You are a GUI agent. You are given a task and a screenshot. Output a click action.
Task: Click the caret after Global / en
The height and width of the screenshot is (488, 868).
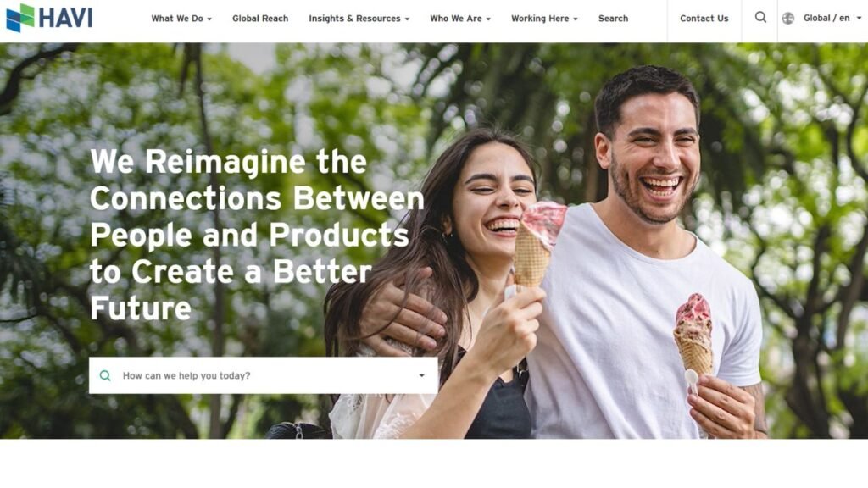point(860,19)
